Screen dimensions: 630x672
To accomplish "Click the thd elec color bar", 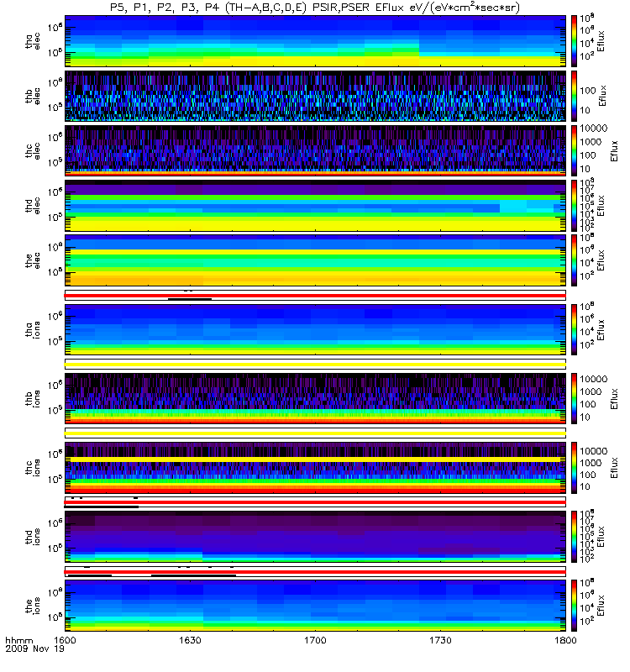I will click(574, 206).
